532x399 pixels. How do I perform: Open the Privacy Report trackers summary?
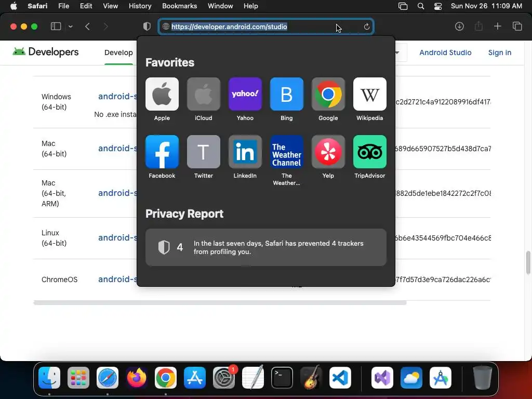click(x=265, y=247)
